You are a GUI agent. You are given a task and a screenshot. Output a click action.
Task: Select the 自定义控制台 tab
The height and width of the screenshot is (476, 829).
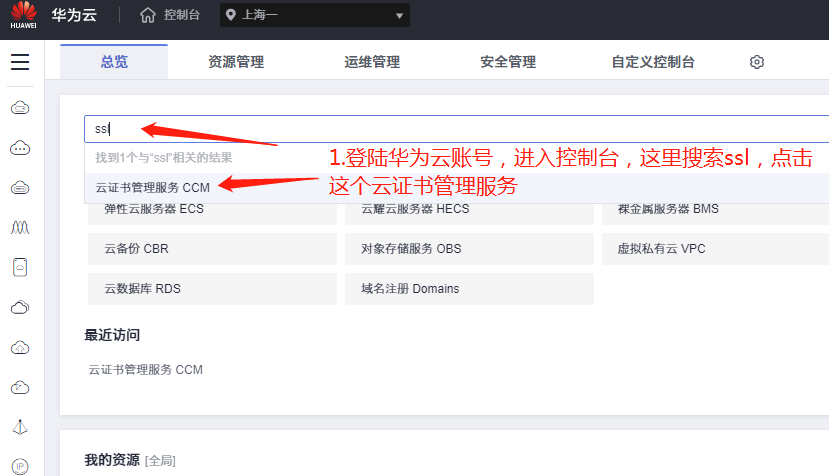coord(653,62)
